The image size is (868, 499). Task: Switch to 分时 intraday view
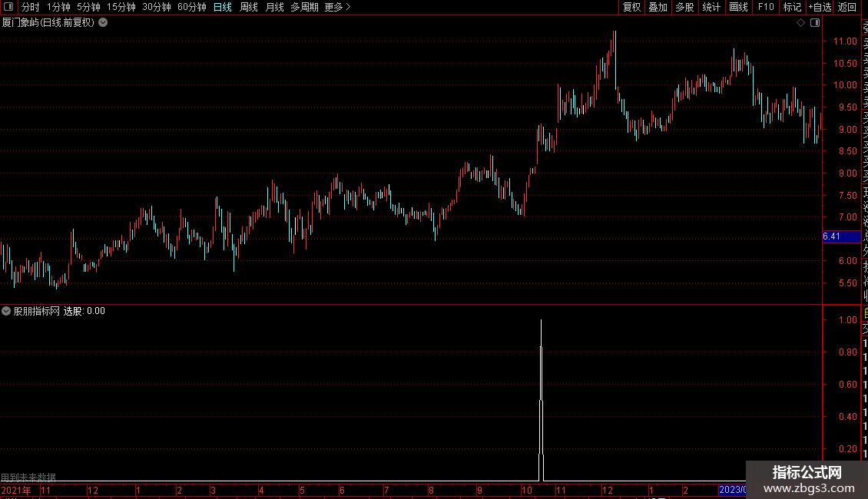[31, 7]
